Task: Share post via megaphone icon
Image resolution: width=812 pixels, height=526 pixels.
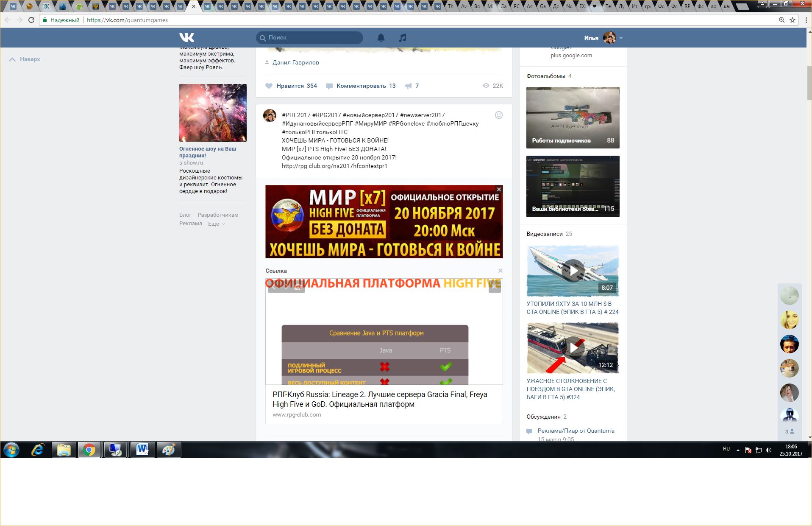Action: pyautogui.click(x=408, y=86)
